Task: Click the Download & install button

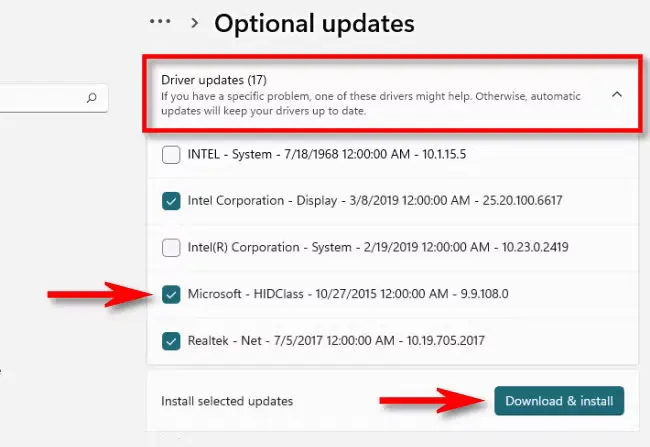Action: pos(559,401)
